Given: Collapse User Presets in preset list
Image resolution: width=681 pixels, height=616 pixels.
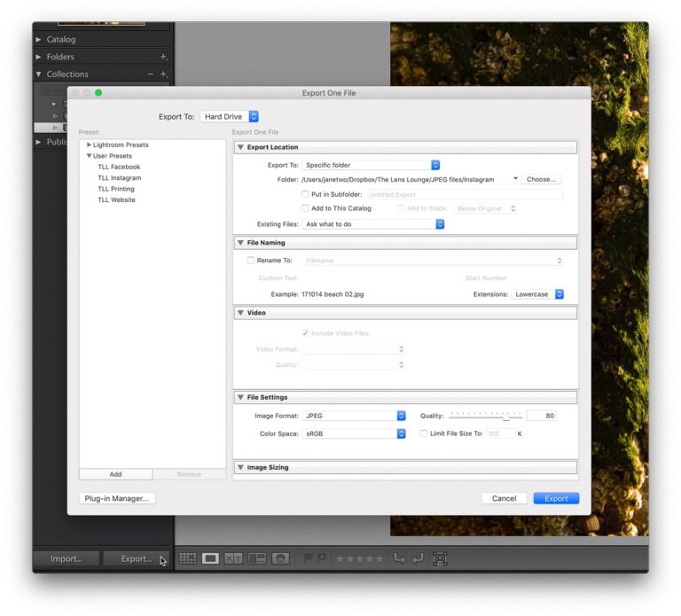Looking at the screenshot, I should click(x=89, y=155).
